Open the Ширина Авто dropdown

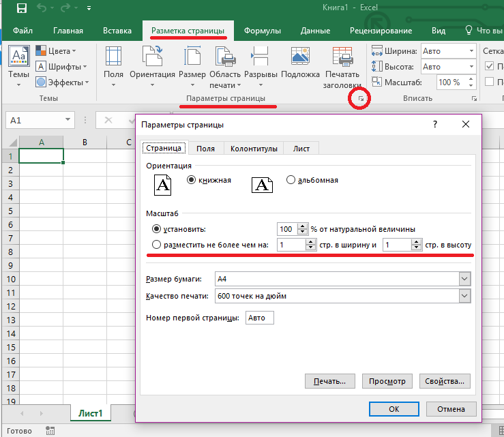tap(471, 50)
